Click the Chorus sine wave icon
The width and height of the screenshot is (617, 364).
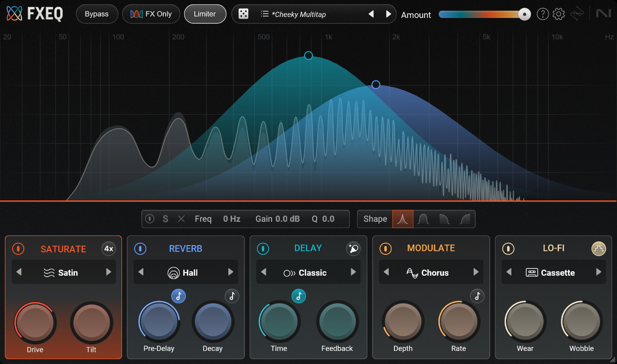point(412,273)
